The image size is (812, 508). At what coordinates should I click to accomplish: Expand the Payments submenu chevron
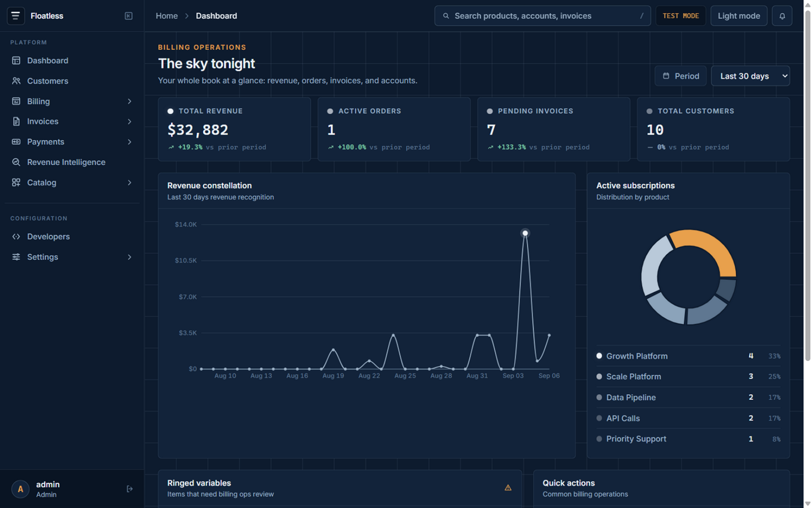(129, 142)
